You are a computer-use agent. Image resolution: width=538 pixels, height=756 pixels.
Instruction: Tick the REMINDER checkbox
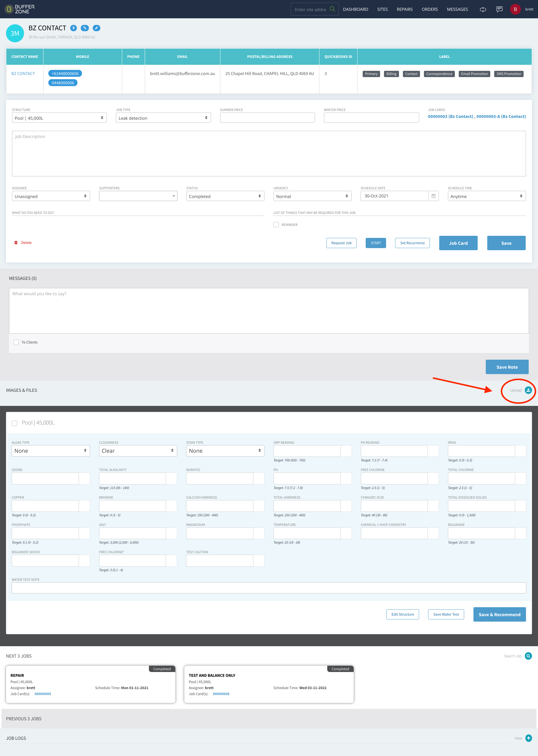coord(276,225)
